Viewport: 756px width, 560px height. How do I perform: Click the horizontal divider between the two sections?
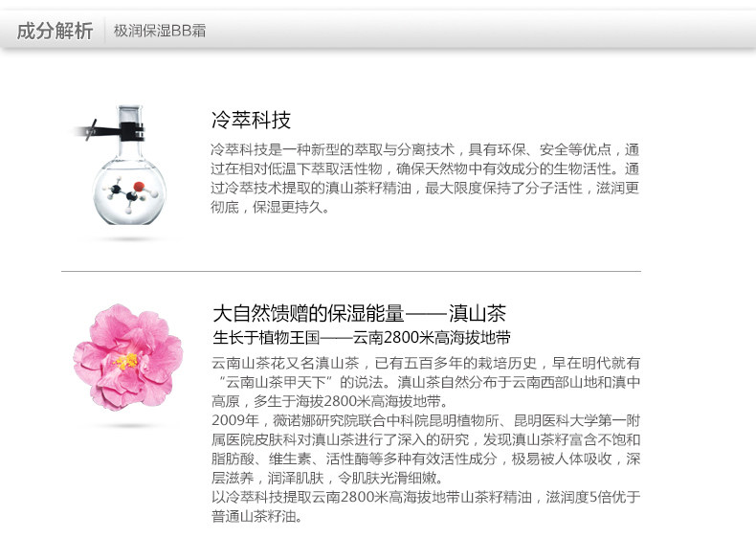click(351, 272)
